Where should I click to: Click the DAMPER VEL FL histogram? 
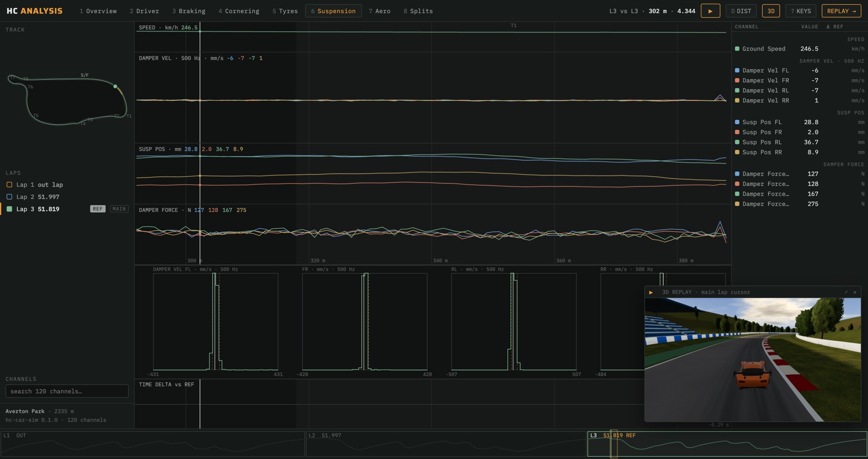215,322
